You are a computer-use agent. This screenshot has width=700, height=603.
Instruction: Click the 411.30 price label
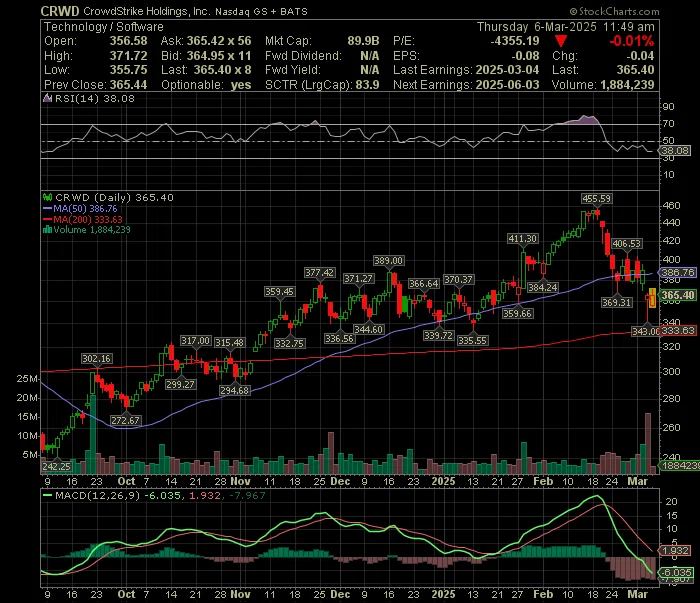(x=522, y=238)
